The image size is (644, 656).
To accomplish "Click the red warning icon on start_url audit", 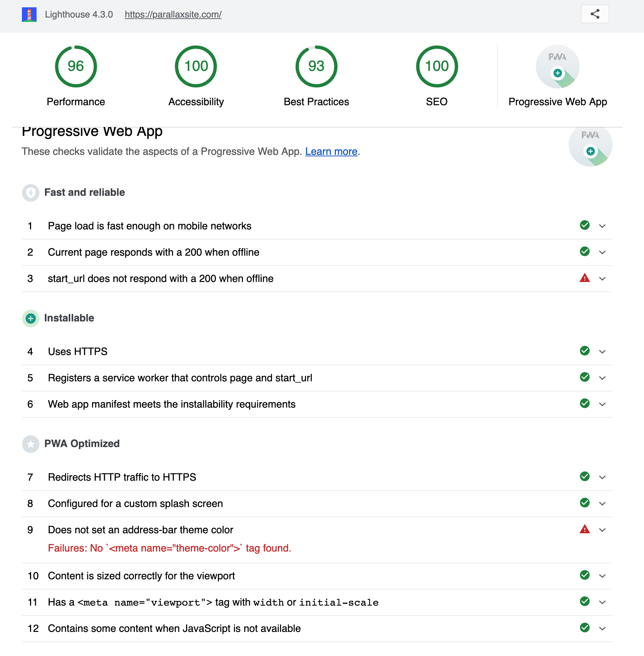I will click(585, 278).
